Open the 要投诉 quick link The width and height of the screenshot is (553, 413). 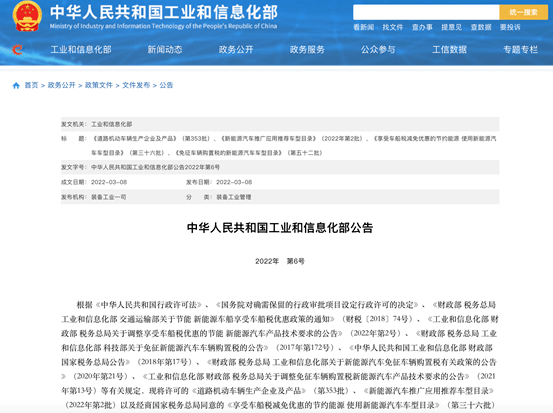point(510,27)
